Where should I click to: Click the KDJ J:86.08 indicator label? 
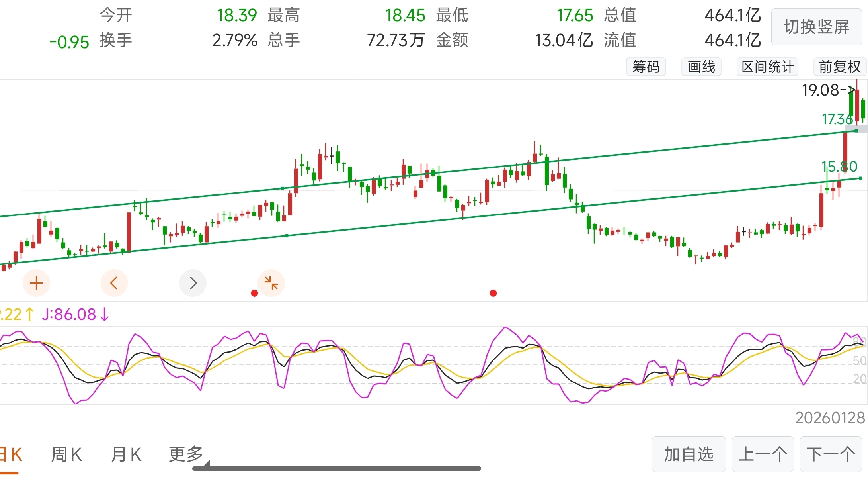click(x=75, y=315)
